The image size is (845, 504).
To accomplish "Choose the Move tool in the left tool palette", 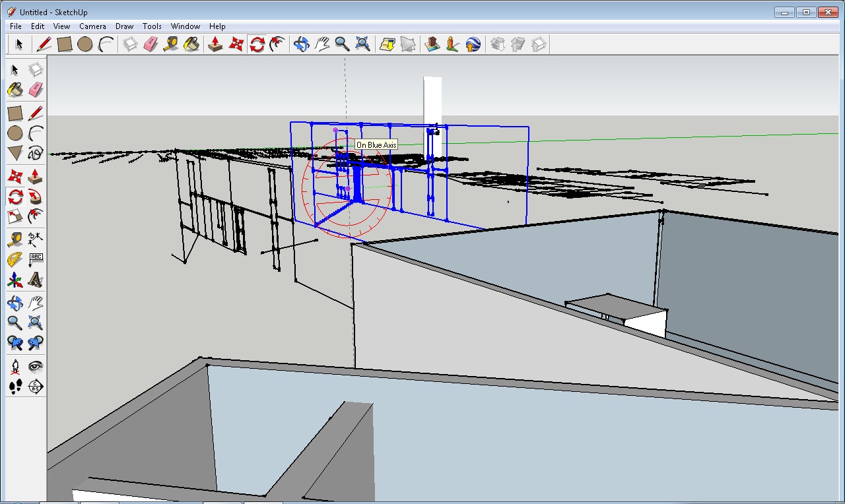I will 15,177.
